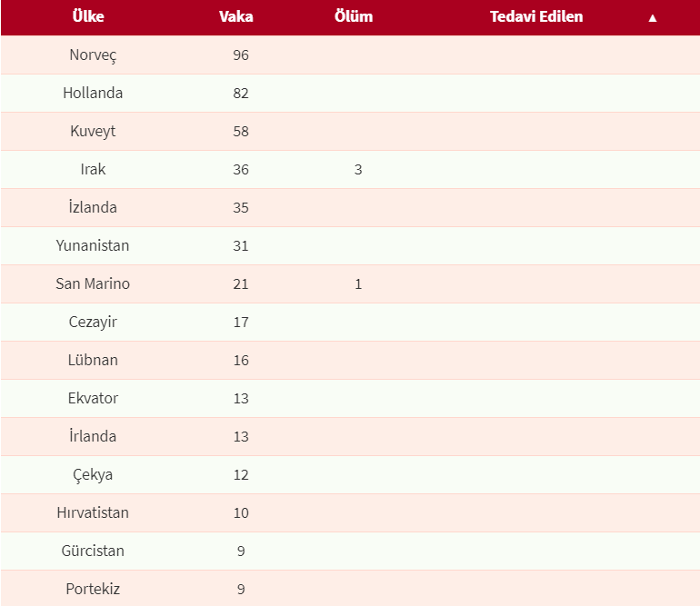Click the Lübnan table entry
Image resolution: width=700 pixels, height=606 pixels.
pyautogui.click(x=93, y=361)
